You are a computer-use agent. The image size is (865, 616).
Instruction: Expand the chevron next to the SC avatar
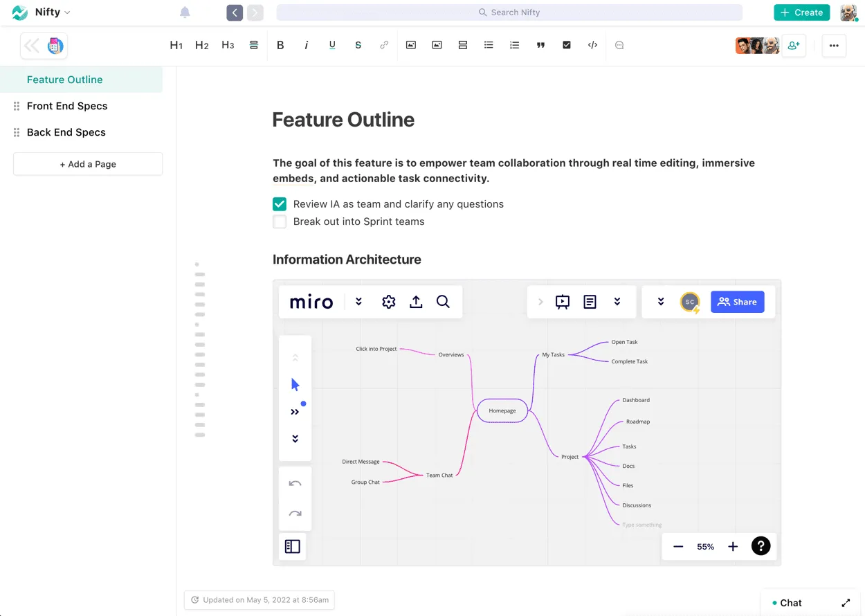pyautogui.click(x=660, y=302)
